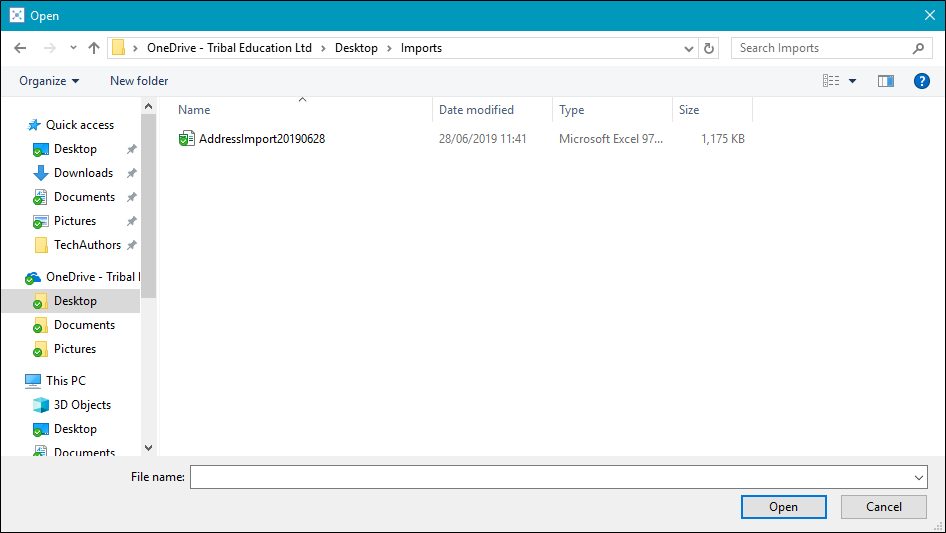The height and width of the screenshot is (533, 946).
Task: Go up one folder level
Action: 94,48
